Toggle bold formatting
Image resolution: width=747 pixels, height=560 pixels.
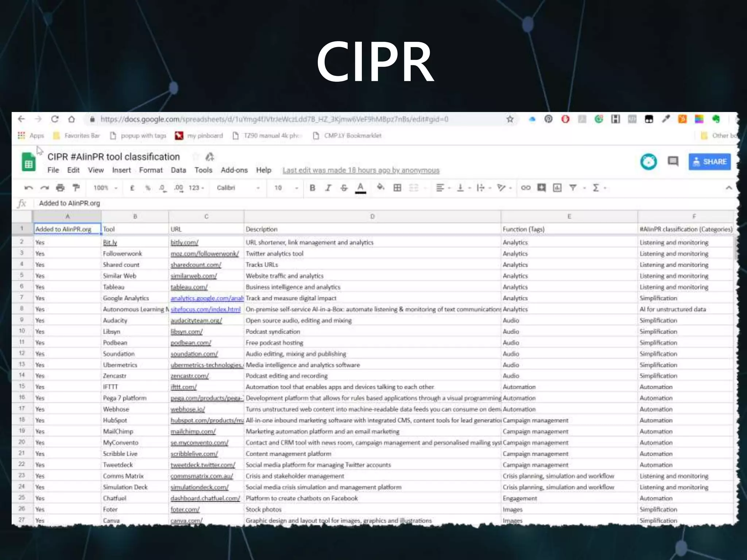pyautogui.click(x=312, y=188)
